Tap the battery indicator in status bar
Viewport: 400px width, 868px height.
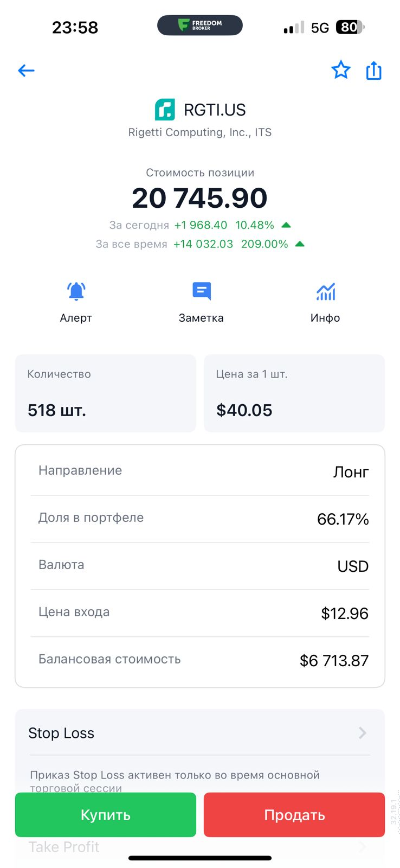[x=350, y=27]
